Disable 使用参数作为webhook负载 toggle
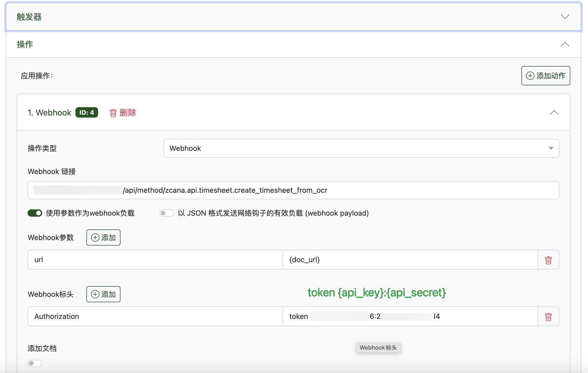588x373 pixels. (35, 213)
